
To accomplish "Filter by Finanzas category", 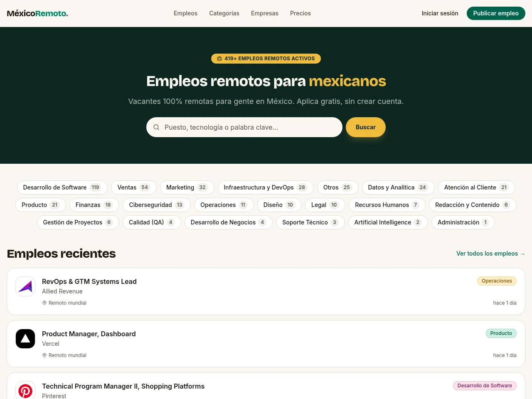I will coord(94,205).
